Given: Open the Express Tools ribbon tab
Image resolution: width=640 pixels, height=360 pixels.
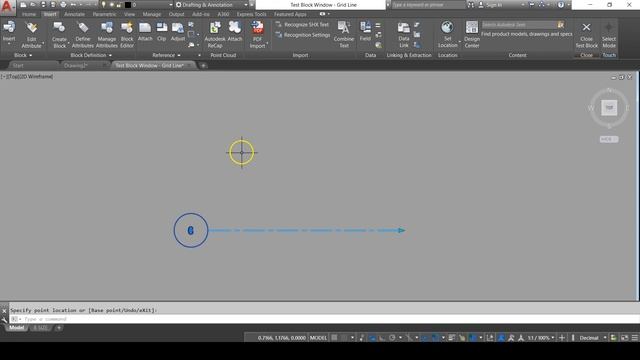Looking at the screenshot, I should click(251, 14).
